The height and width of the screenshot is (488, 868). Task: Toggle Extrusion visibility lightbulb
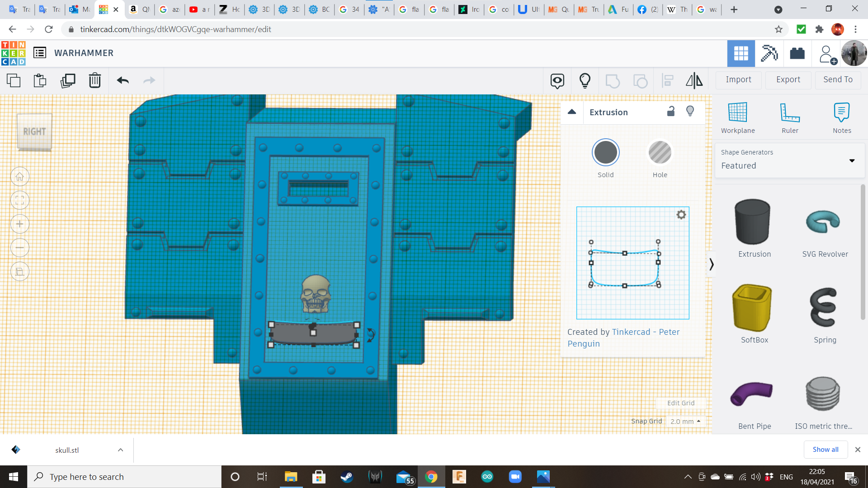tap(690, 112)
